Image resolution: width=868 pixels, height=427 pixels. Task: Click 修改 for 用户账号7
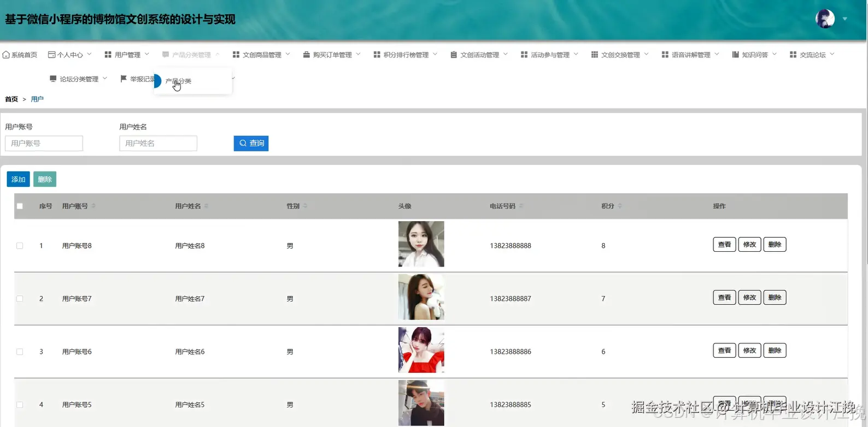tap(749, 298)
